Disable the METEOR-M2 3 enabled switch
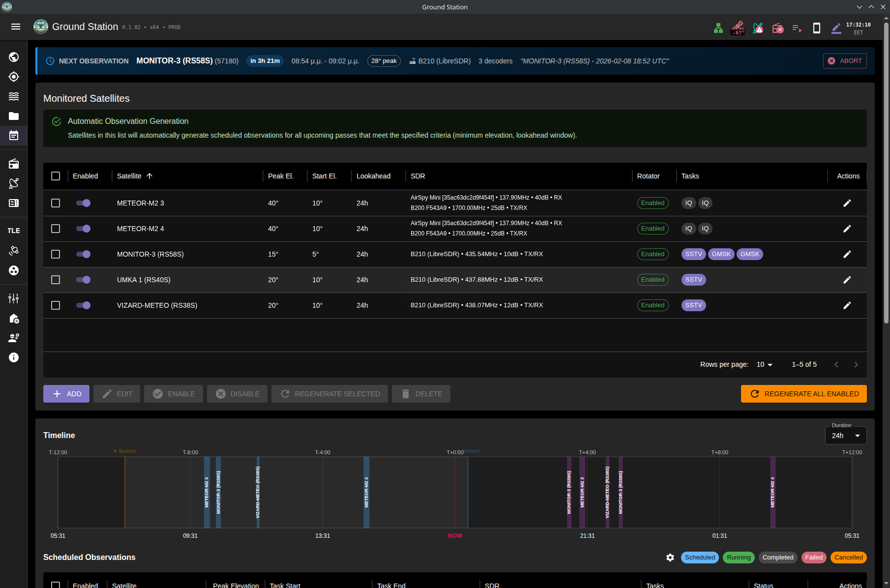Viewport: 890px width, 588px height. (x=83, y=203)
